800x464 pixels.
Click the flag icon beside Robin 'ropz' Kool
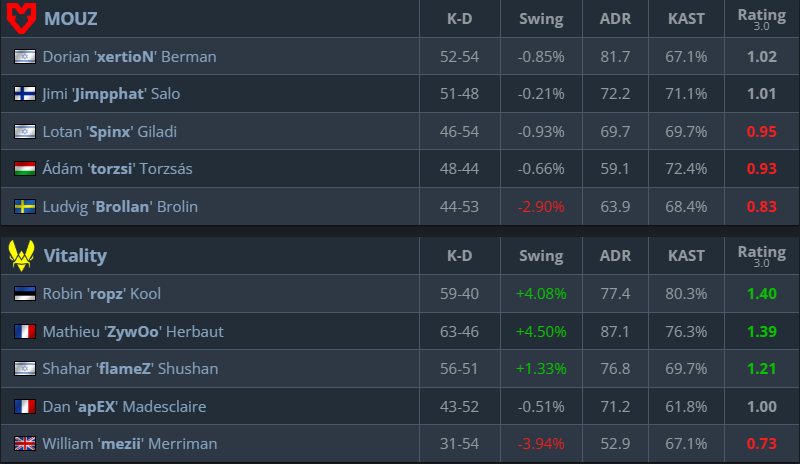tap(25, 294)
